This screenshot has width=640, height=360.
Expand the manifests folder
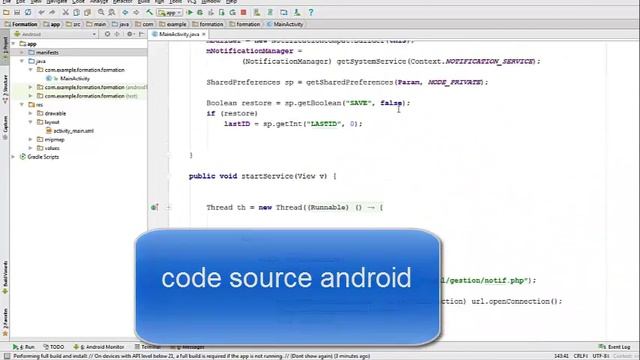(x=22, y=52)
